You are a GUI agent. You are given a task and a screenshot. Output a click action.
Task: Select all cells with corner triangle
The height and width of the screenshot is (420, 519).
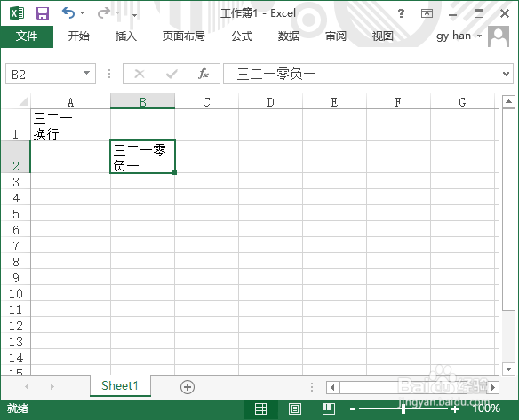(22, 101)
